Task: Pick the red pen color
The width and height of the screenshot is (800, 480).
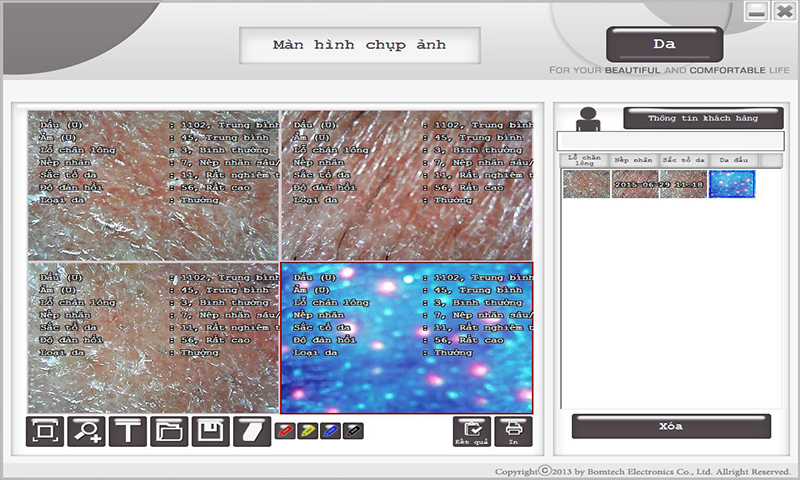Action: [284, 431]
